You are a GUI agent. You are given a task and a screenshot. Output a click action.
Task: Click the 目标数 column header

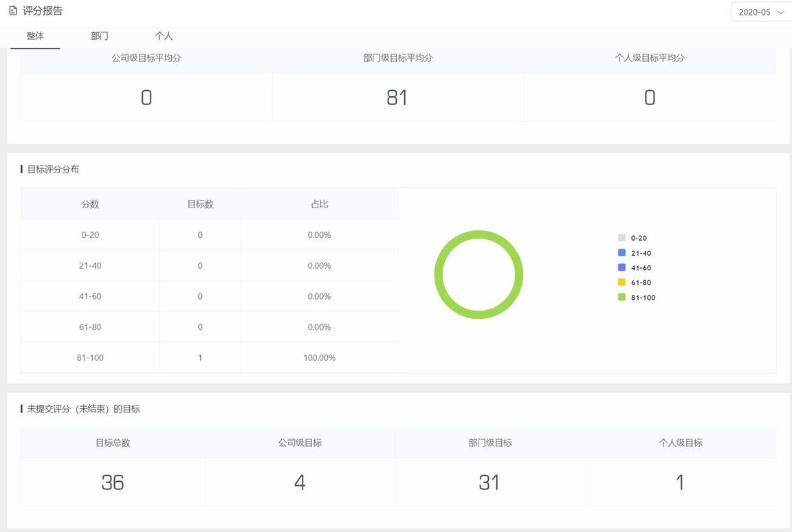[201, 204]
